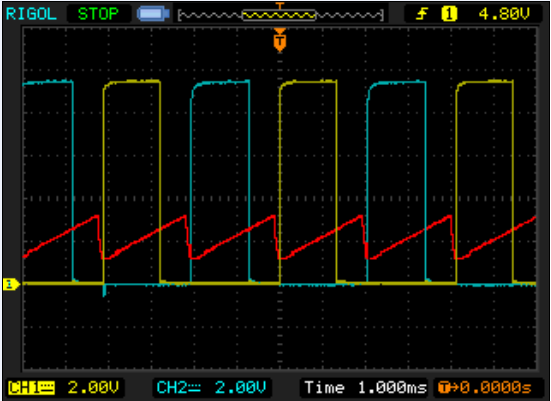Image resolution: width=551 pixels, height=401 pixels.
Task: Click the yellow channel 1 ground level marker
Action: click(11, 284)
